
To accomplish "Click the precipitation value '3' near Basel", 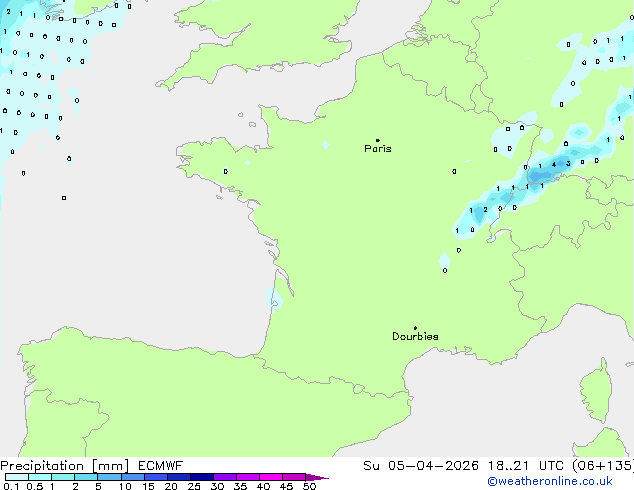I will coord(568,164).
